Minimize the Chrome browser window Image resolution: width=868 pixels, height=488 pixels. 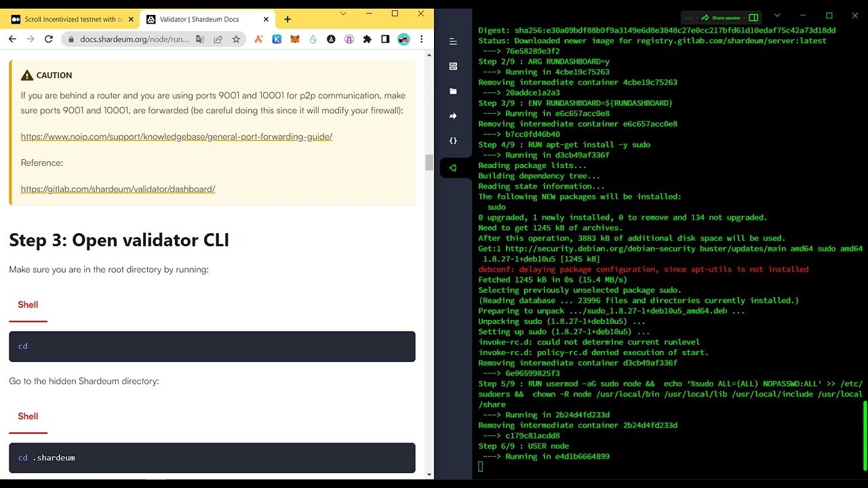click(x=369, y=14)
